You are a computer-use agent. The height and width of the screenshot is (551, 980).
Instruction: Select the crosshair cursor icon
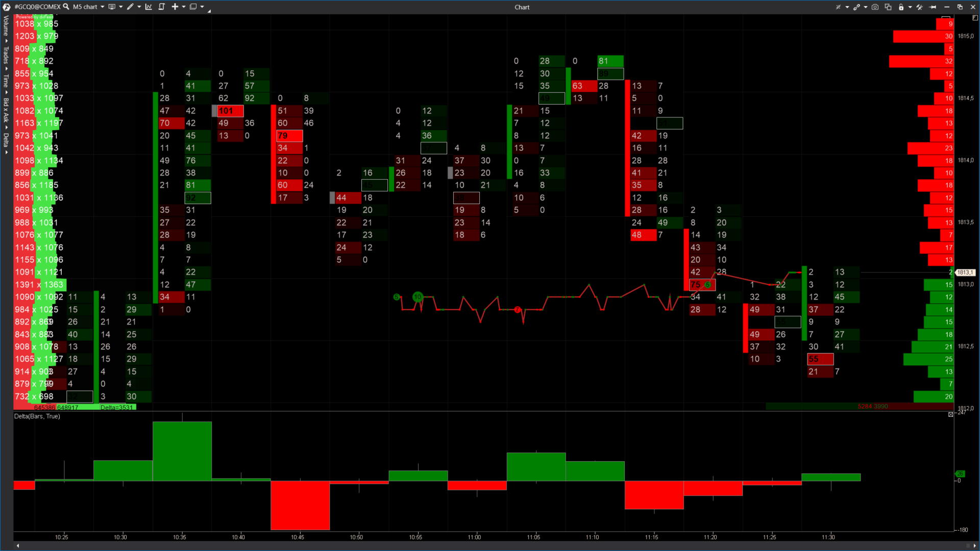839,7
